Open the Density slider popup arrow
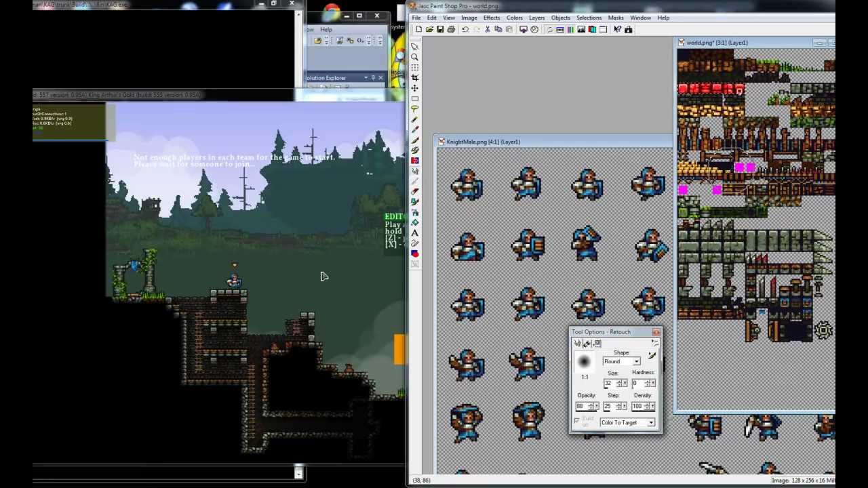This screenshot has width=868, height=488. [x=652, y=406]
